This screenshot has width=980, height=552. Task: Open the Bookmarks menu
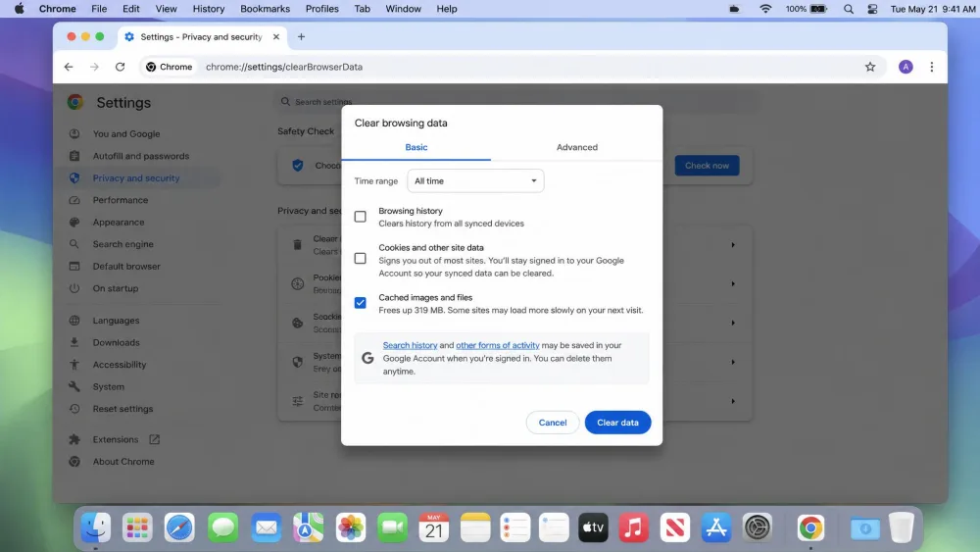[265, 9]
